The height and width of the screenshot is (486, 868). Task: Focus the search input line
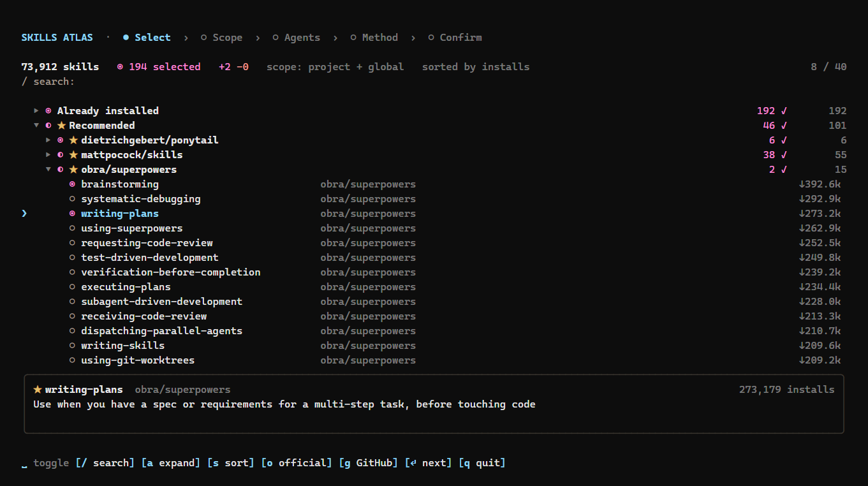click(x=48, y=82)
